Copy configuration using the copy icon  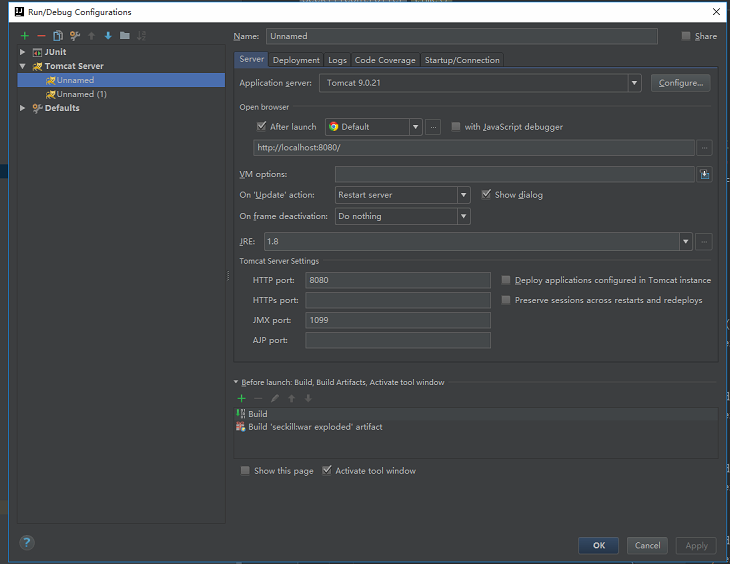(58, 36)
